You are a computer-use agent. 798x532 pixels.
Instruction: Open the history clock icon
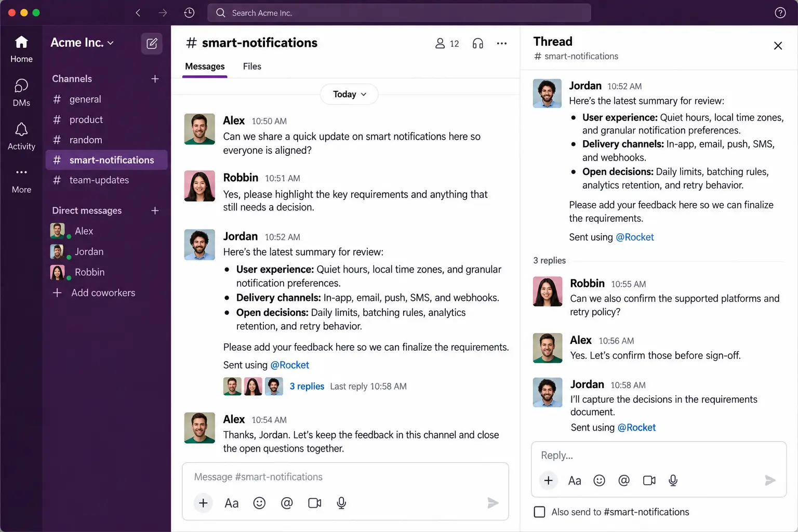pyautogui.click(x=189, y=13)
